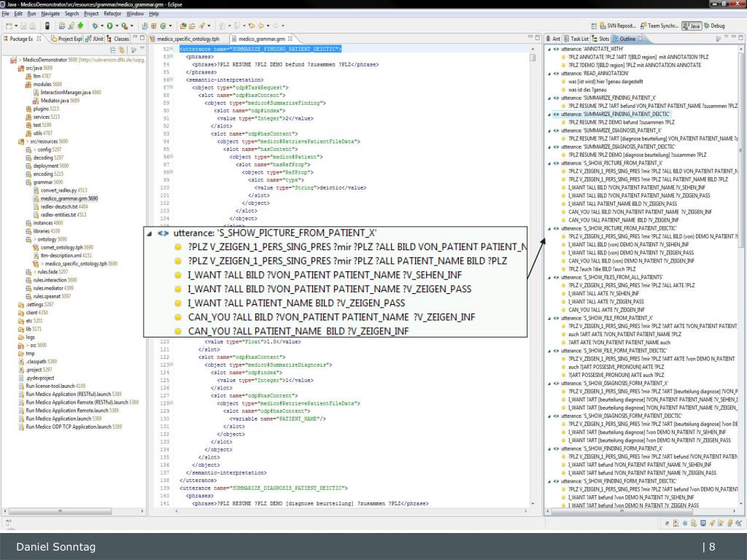Click the Open Type toolbar icon

point(182,26)
